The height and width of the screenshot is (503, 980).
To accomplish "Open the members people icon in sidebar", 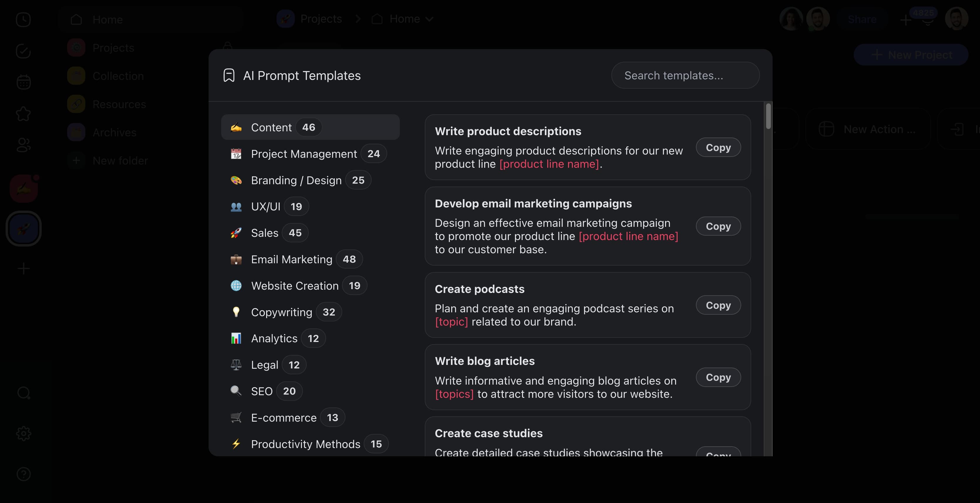I will 23,145.
